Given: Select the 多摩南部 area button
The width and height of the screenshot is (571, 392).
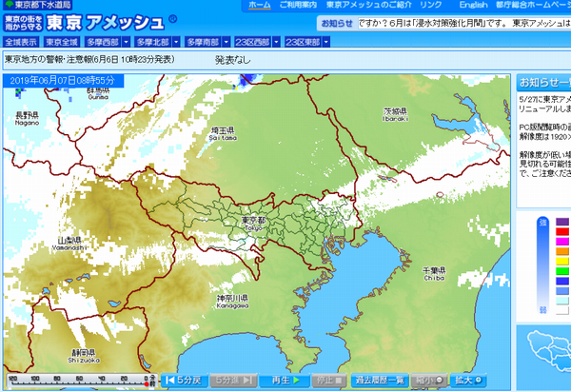Looking at the screenshot, I should (204, 42).
